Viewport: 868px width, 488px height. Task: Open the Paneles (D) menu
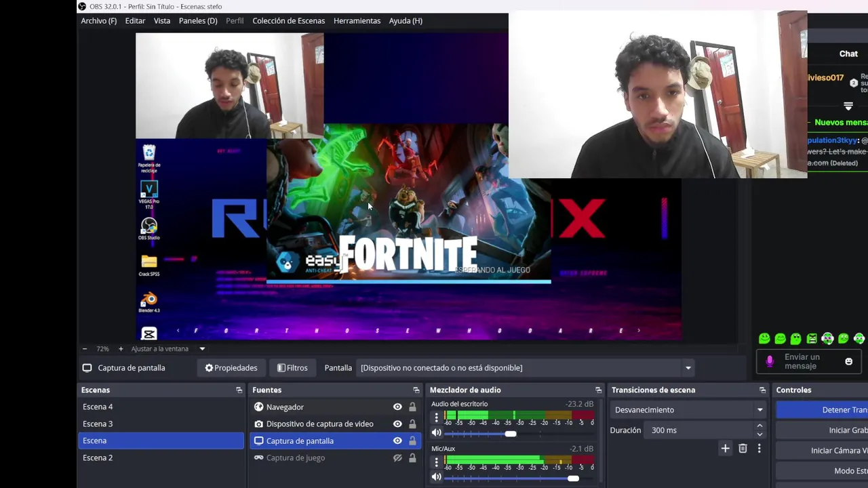tap(198, 21)
